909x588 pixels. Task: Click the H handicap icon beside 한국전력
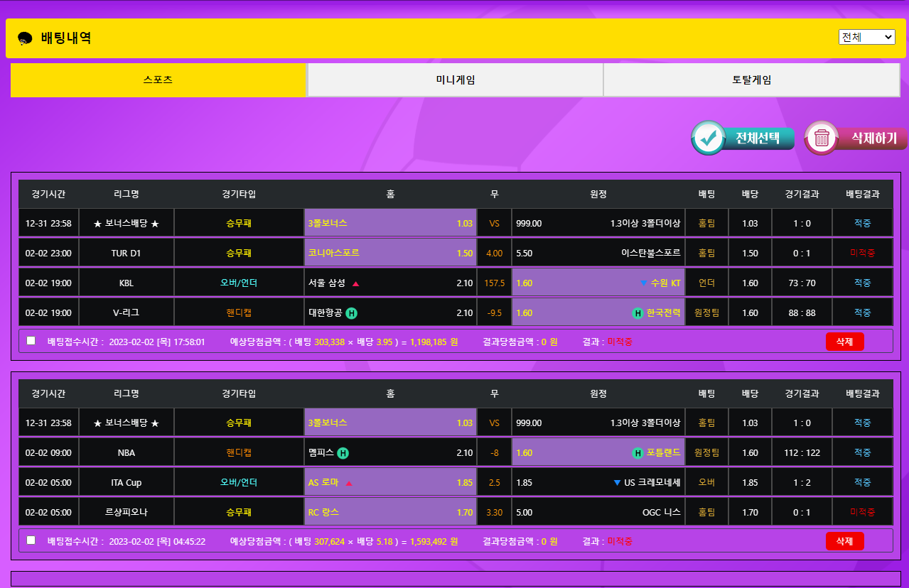pyautogui.click(x=638, y=313)
